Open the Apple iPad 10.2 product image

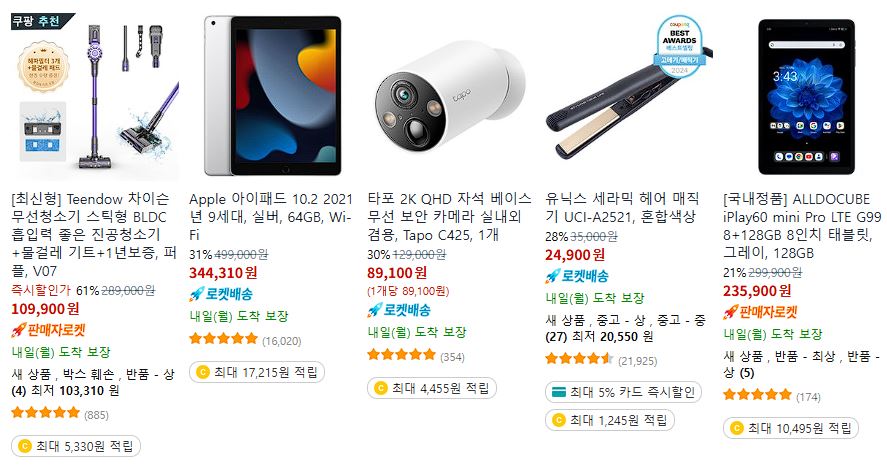click(272, 96)
